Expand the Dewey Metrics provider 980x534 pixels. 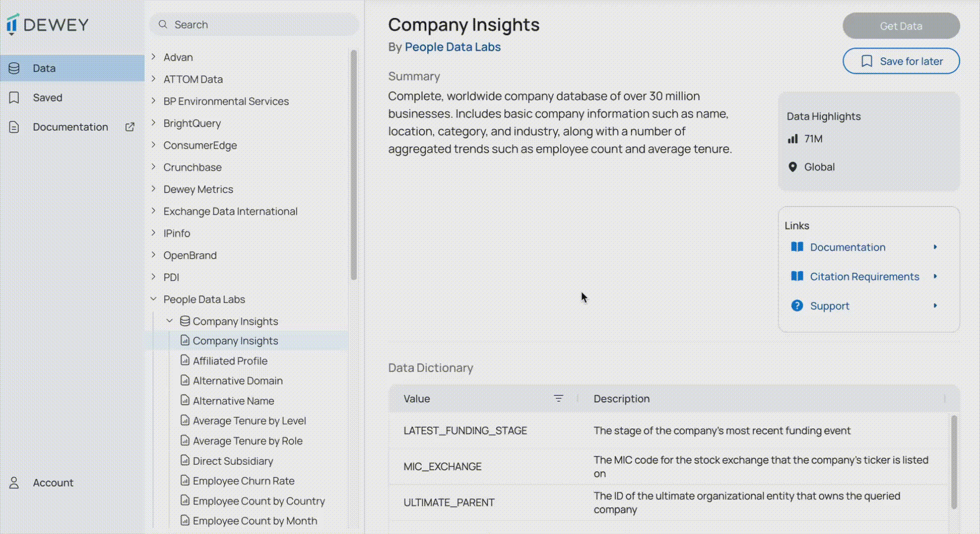pyautogui.click(x=153, y=189)
